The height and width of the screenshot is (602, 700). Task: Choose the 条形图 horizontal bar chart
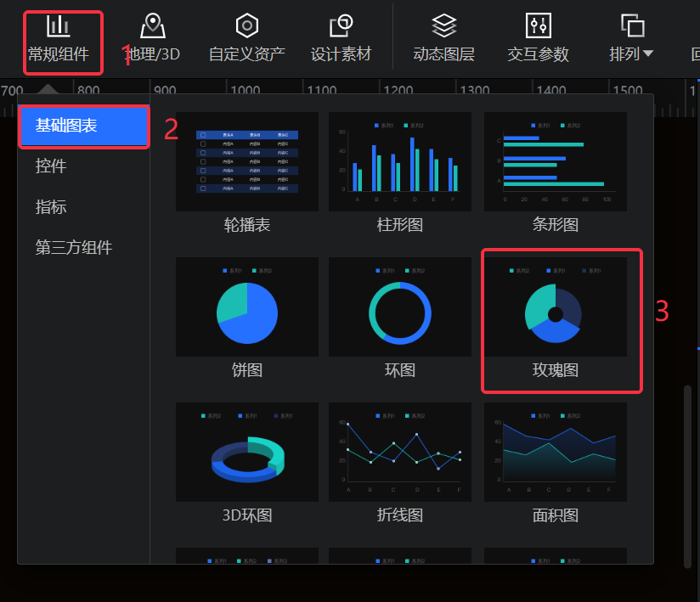click(x=556, y=161)
